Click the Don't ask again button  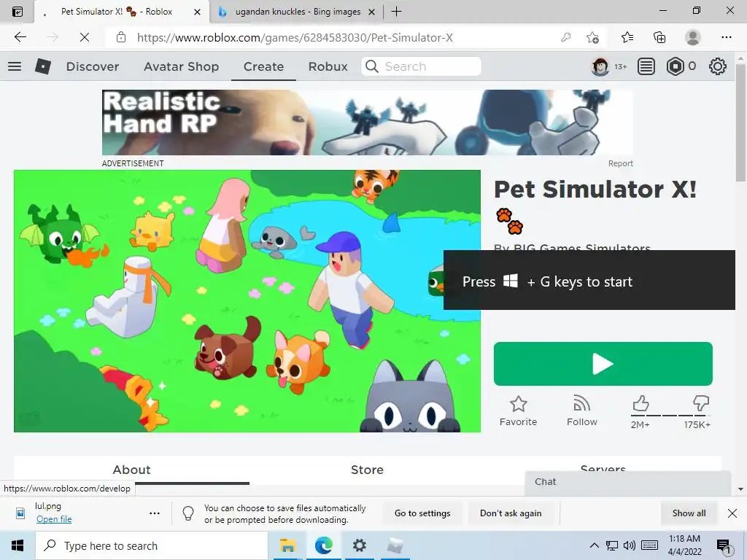(x=510, y=513)
